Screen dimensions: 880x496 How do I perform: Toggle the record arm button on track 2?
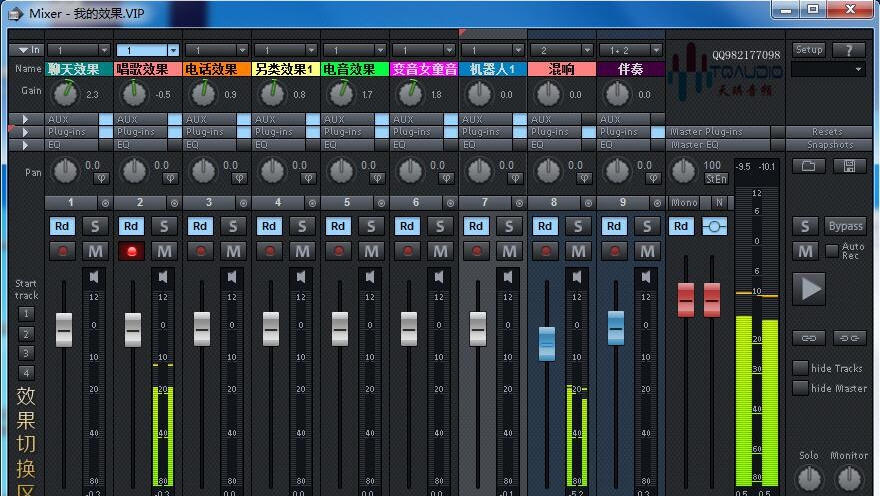point(131,251)
